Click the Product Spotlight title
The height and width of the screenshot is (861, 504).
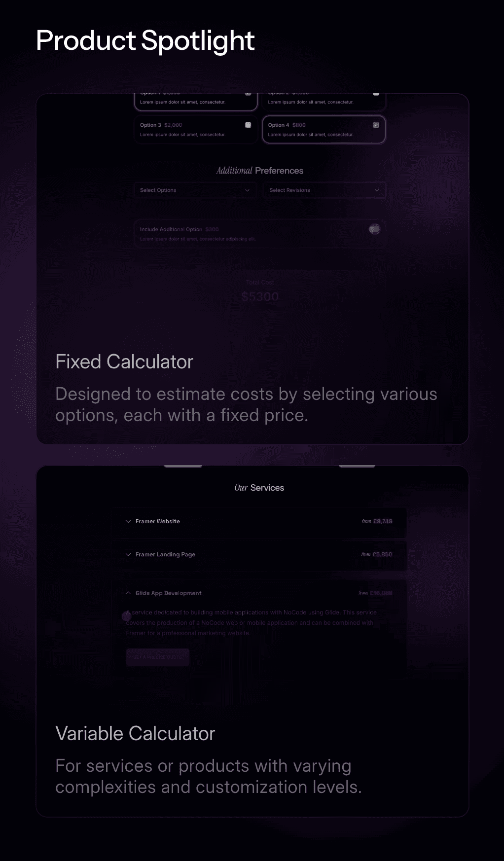145,40
